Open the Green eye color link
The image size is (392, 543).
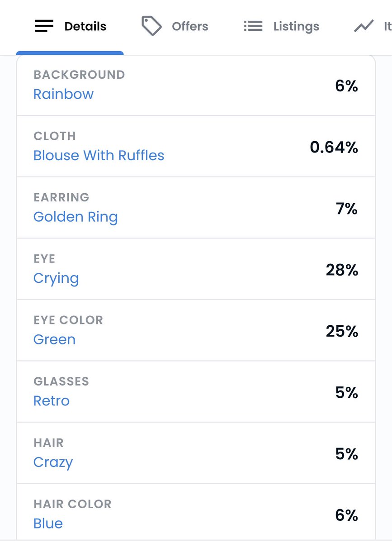(54, 339)
